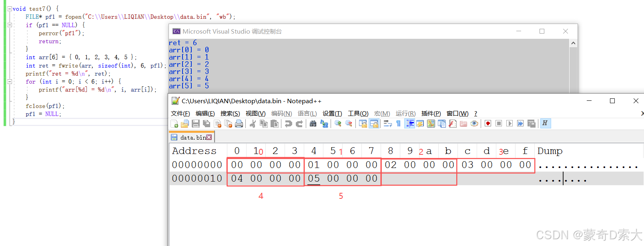
Task: Click the Close document toolbar icon
Action: pos(217,124)
